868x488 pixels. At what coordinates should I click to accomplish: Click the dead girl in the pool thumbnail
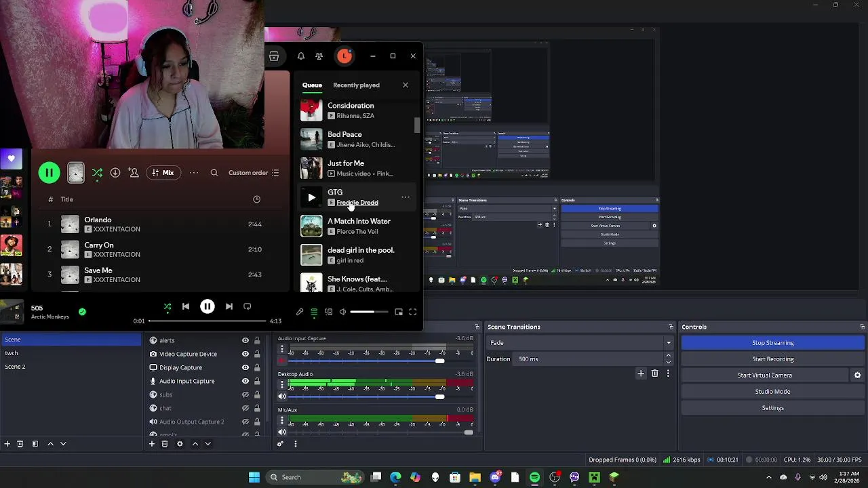click(311, 255)
